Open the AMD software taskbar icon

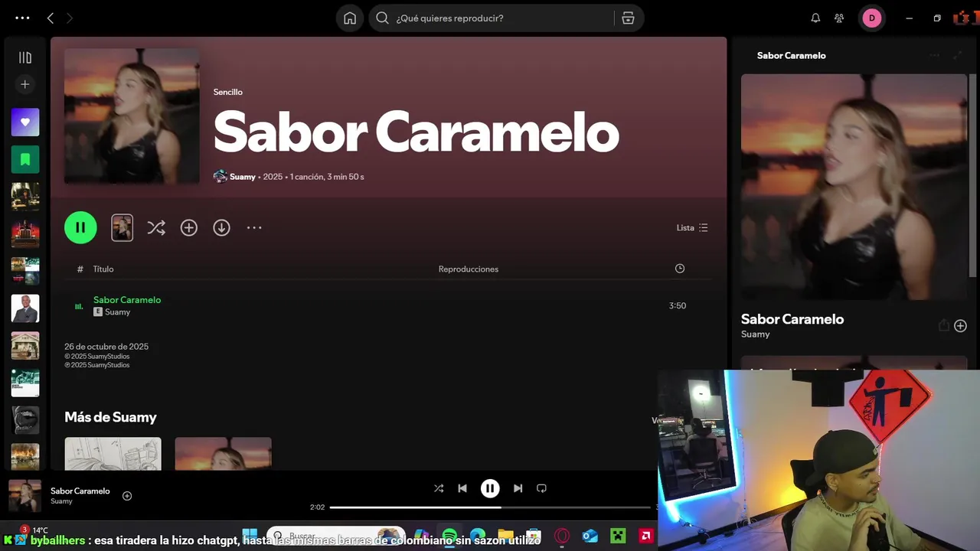(646, 536)
